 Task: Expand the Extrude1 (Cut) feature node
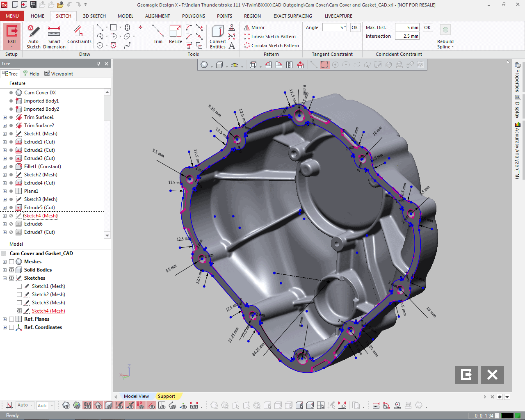click(5, 142)
